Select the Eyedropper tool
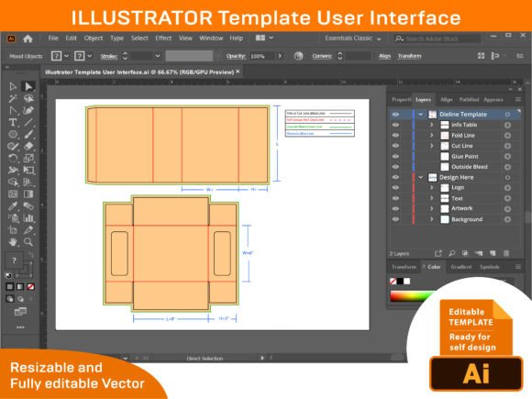This screenshot has height=399, width=532. coord(13,206)
